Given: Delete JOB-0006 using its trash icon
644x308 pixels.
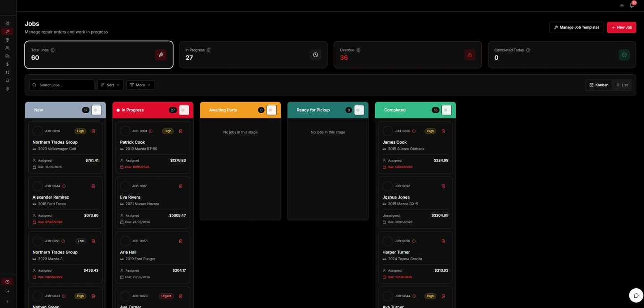Looking at the screenshot, I should [443, 131].
